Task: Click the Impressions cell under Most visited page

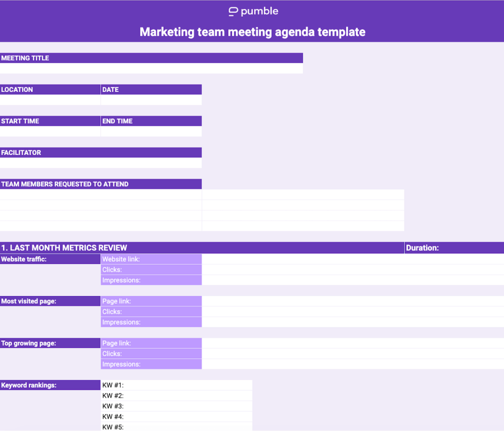Action: [x=151, y=322]
